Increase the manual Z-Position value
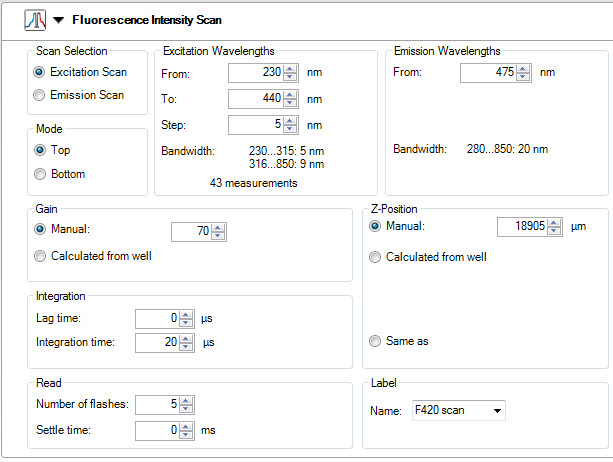The image size is (613, 462). point(555,222)
